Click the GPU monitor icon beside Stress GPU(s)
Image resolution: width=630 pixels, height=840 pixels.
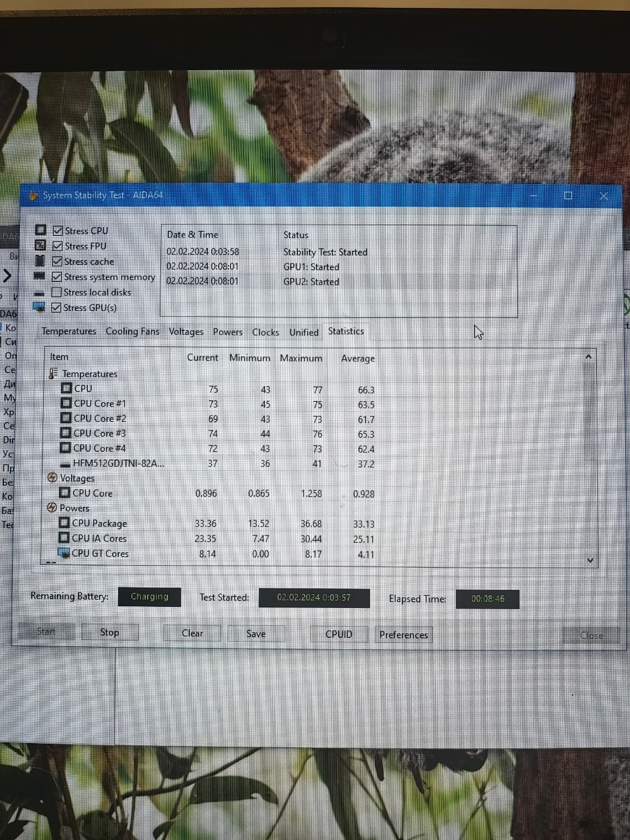[x=39, y=307]
